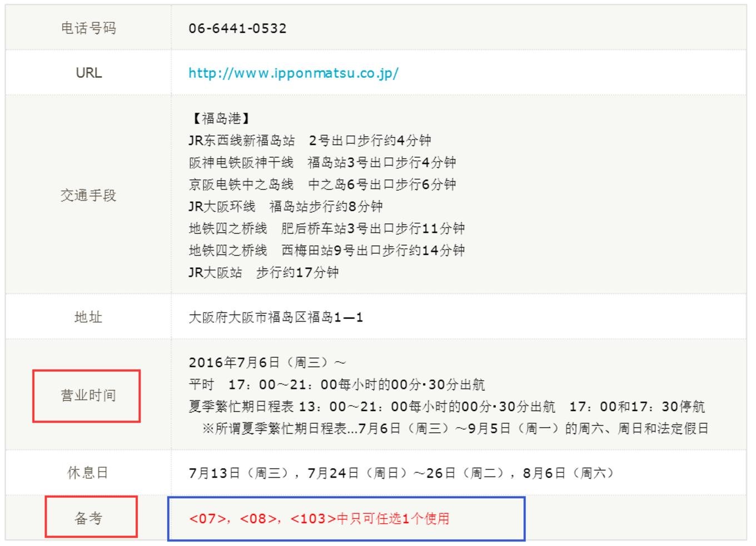Click the JR大阪站 步行约17分钟 line
Viewport: 756px width, 546px height.
point(263,273)
